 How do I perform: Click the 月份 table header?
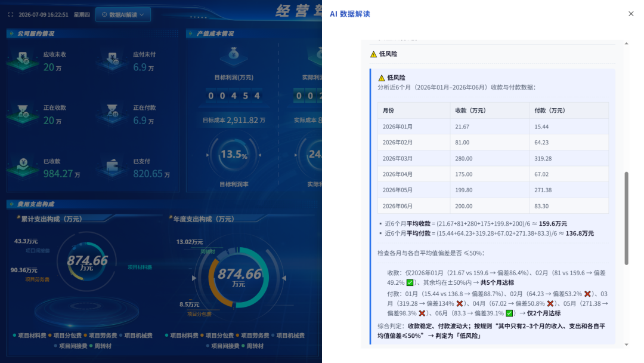click(x=414, y=110)
